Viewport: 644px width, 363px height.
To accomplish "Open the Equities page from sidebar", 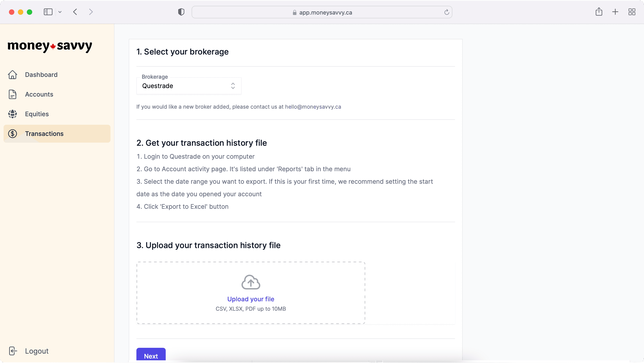I will click(37, 114).
